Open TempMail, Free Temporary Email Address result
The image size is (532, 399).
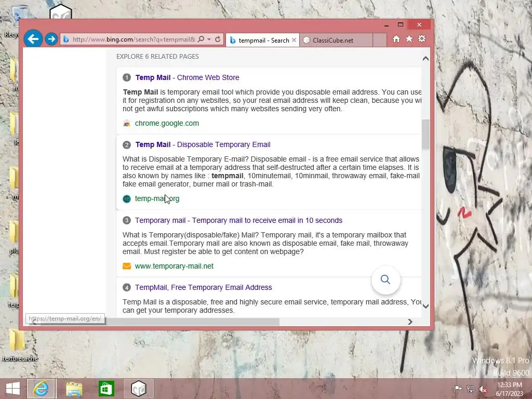[x=203, y=287]
